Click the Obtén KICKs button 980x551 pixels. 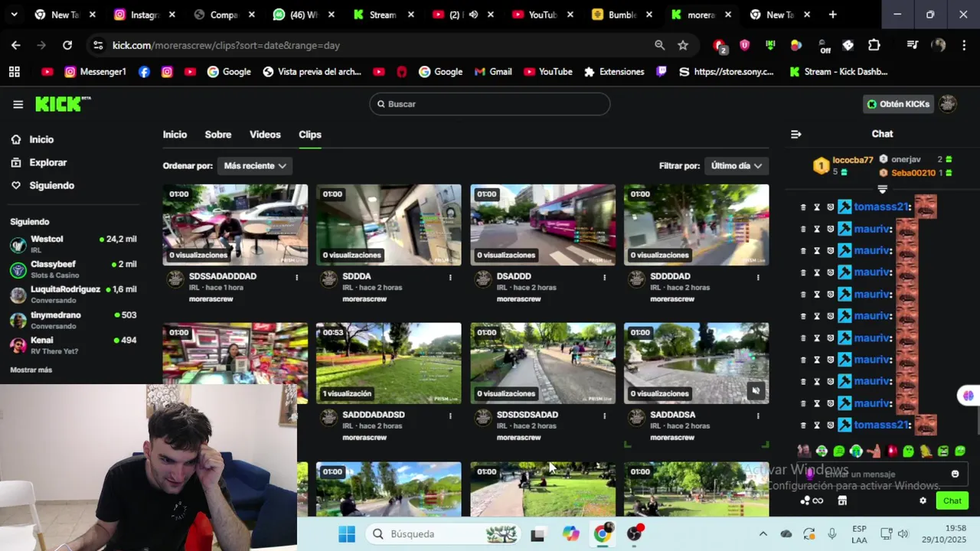pos(897,104)
